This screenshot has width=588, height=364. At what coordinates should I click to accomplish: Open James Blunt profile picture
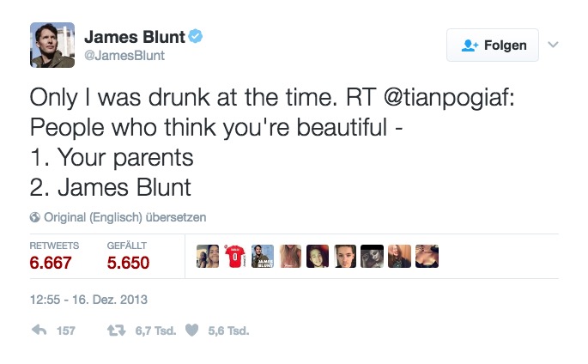(52, 45)
